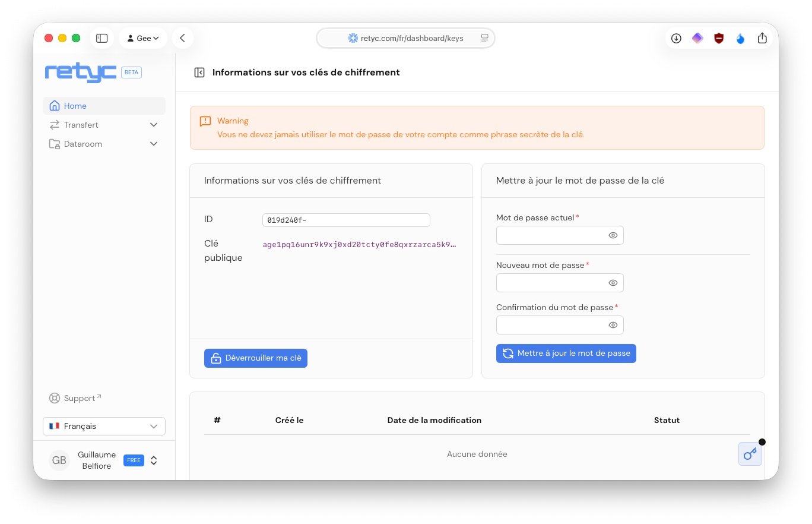Screen dimensions: 812x524
Task: Click Mettre à jour le mot de passe button
Action: tap(566, 353)
